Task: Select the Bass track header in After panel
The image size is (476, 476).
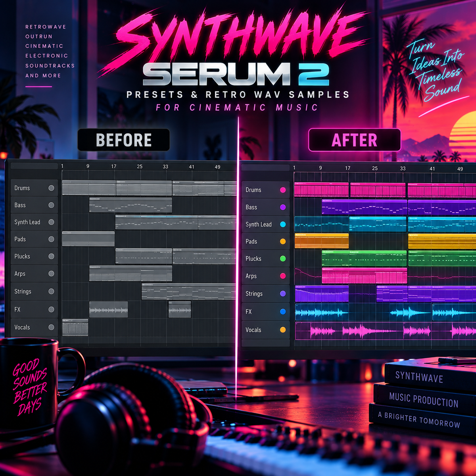Action: [x=266, y=207]
